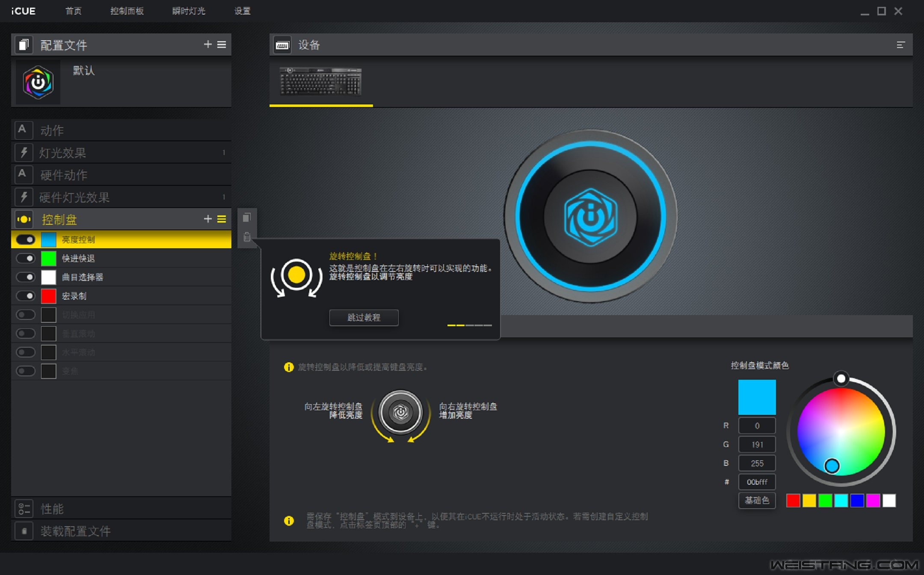Click the 控制盘 dial section icon
924x575 pixels.
coord(24,219)
